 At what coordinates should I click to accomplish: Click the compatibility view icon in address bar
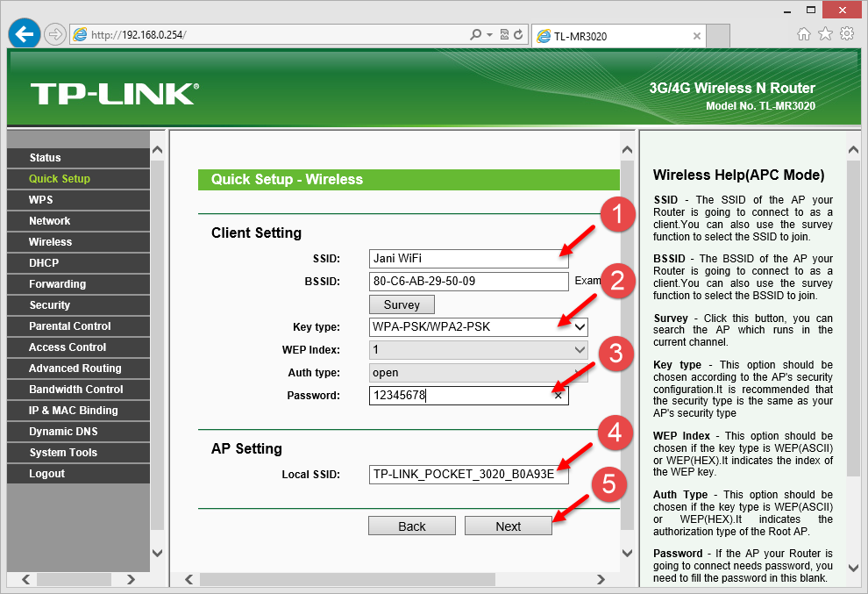coord(504,34)
